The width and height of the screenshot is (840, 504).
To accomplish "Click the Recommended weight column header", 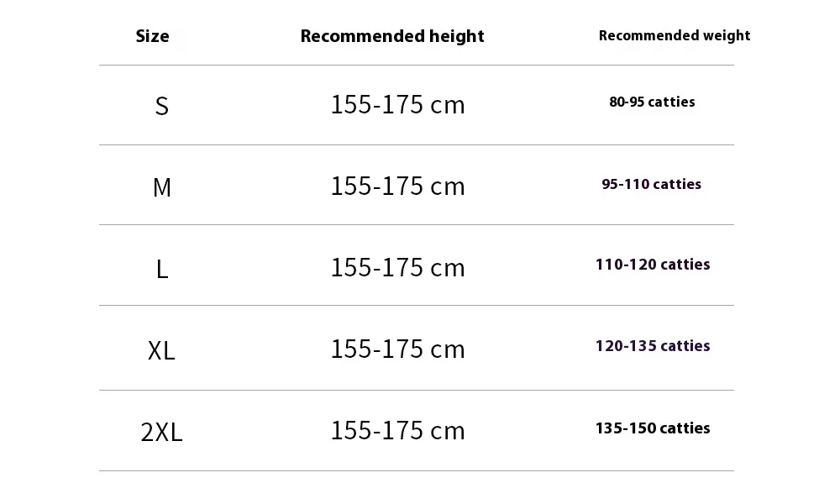I will pyautogui.click(x=675, y=35).
